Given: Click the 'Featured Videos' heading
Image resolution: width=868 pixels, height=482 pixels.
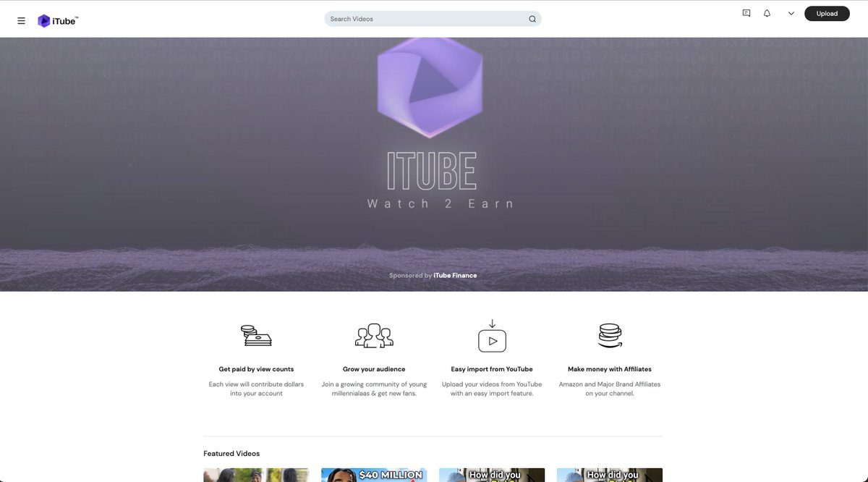Looking at the screenshot, I should point(231,454).
